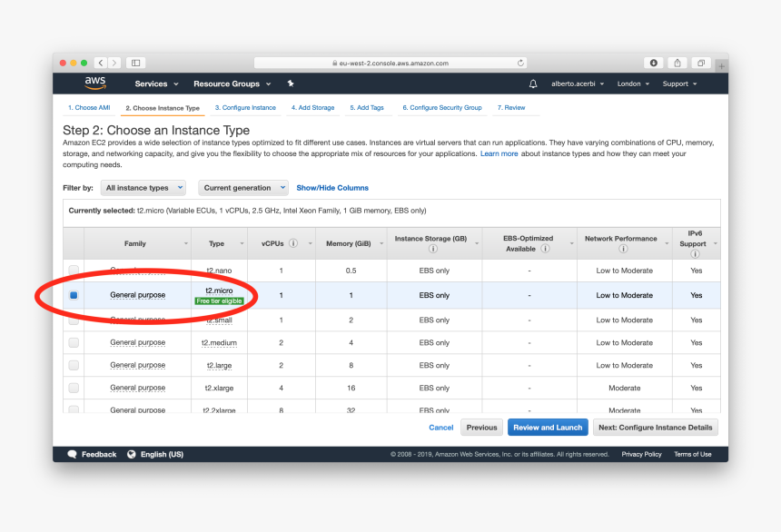Click the Safari forward arrow
The width and height of the screenshot is (781, 532).
114,63
